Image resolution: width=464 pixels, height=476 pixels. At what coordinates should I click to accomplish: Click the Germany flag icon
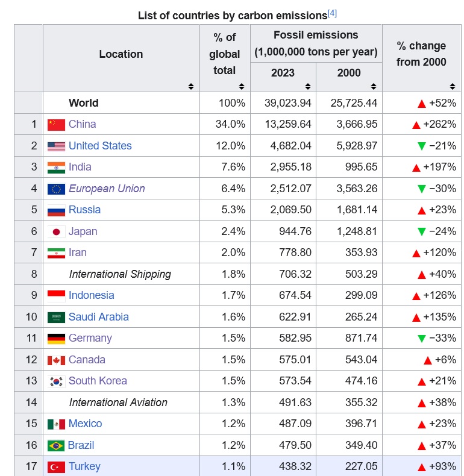[x=56, y=339]
